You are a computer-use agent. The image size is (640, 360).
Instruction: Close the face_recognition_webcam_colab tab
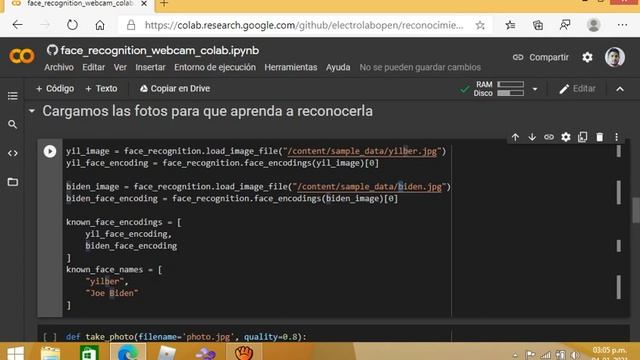click(x=144, y=3)
